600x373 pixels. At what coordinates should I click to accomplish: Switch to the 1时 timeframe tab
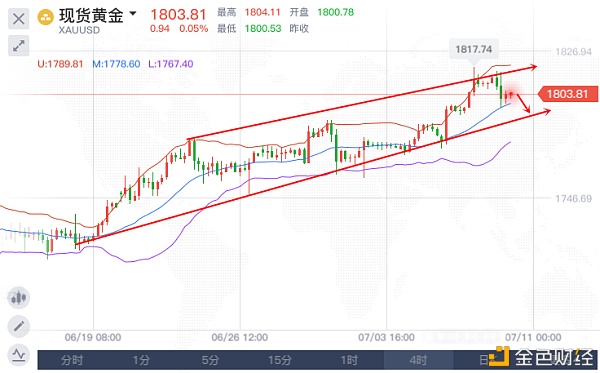point(349,360)
